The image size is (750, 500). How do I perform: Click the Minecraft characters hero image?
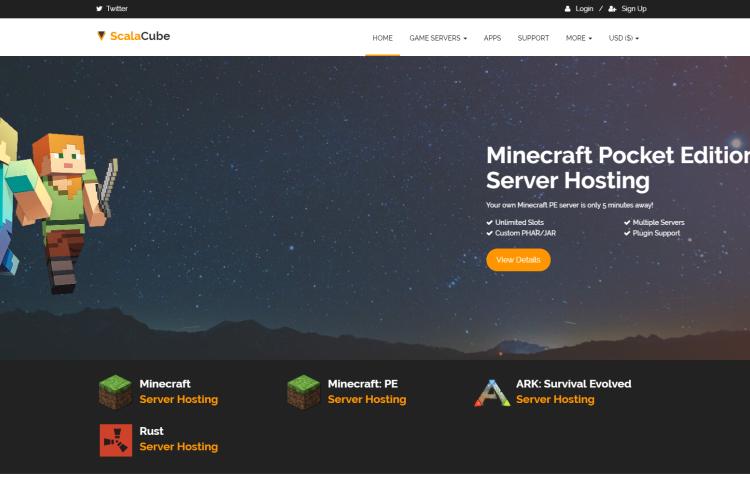click(x=57, y=206)
